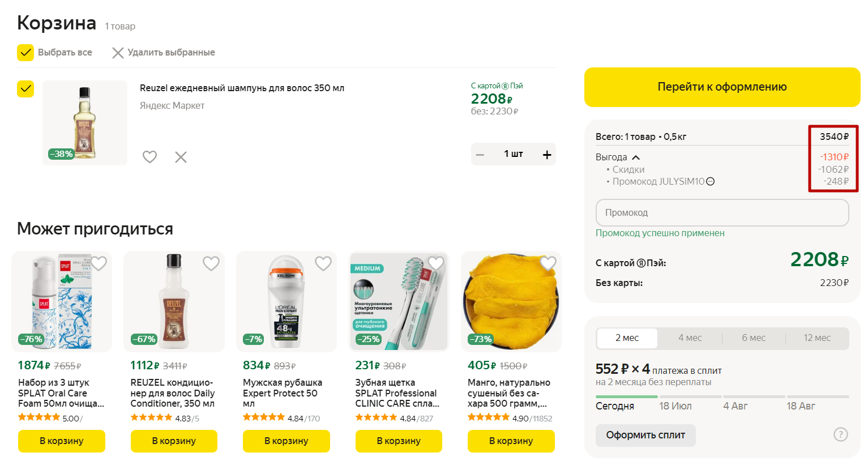Image resolution: width=868 pixels, height=465 pixels.
Task: Collapse the Выгода savings breakdown
Action: pyautogui.click(x=636, y=157)
